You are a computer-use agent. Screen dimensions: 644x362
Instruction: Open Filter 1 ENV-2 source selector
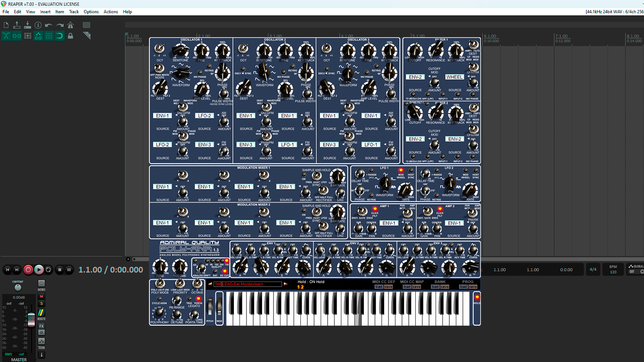[x=415, y=77]
